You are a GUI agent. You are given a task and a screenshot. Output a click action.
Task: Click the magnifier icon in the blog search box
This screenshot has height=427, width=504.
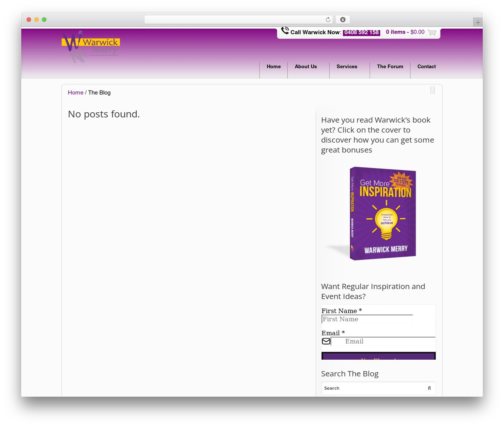point(429,388)
